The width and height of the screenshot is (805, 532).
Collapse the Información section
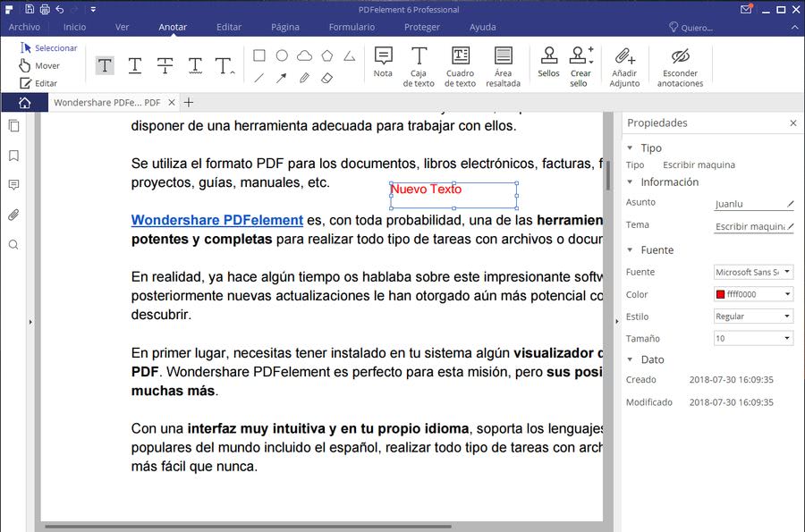630,182
